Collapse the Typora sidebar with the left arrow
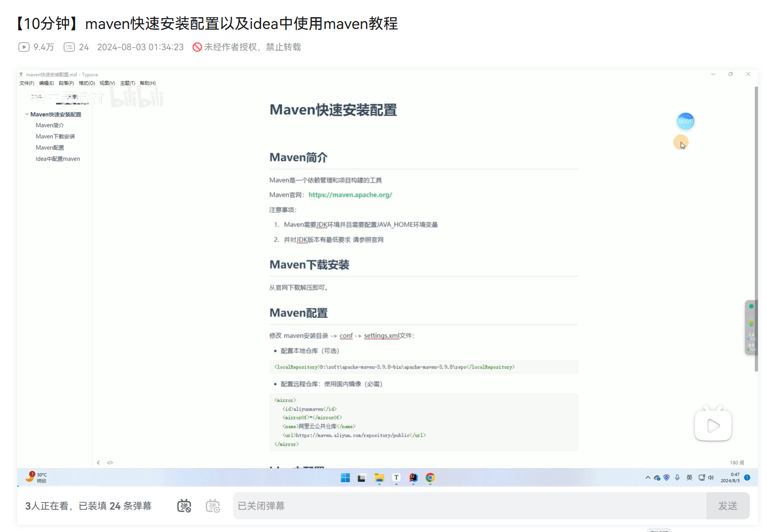This screenshot has height=532, width=767. tap(98, 462)
